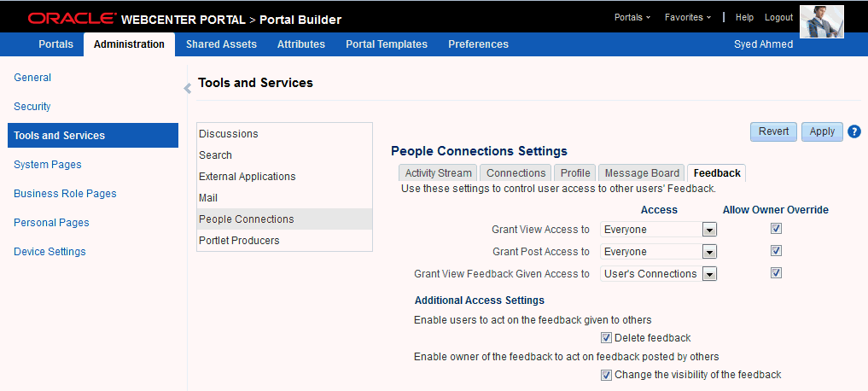Toggle owner override for Grant Post Access
This screenshot has width=868, height=391.
pos(776,250)
